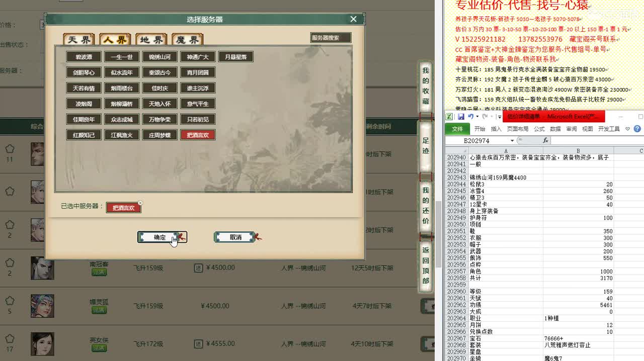This screenshot has width=644, height=361.
Task: Click Excel Save icon in quick access toolbar
Action: (x=461, y=117)
